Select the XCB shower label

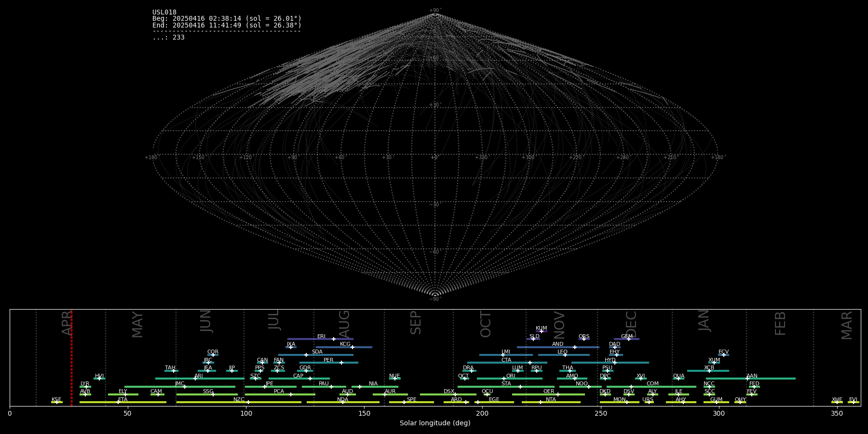[709, 368]
